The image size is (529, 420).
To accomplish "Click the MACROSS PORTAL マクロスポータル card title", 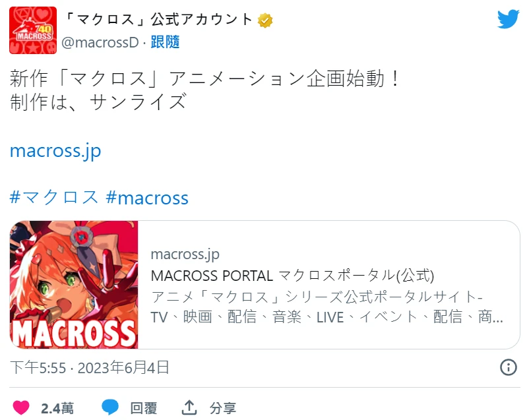I will 292,276.
